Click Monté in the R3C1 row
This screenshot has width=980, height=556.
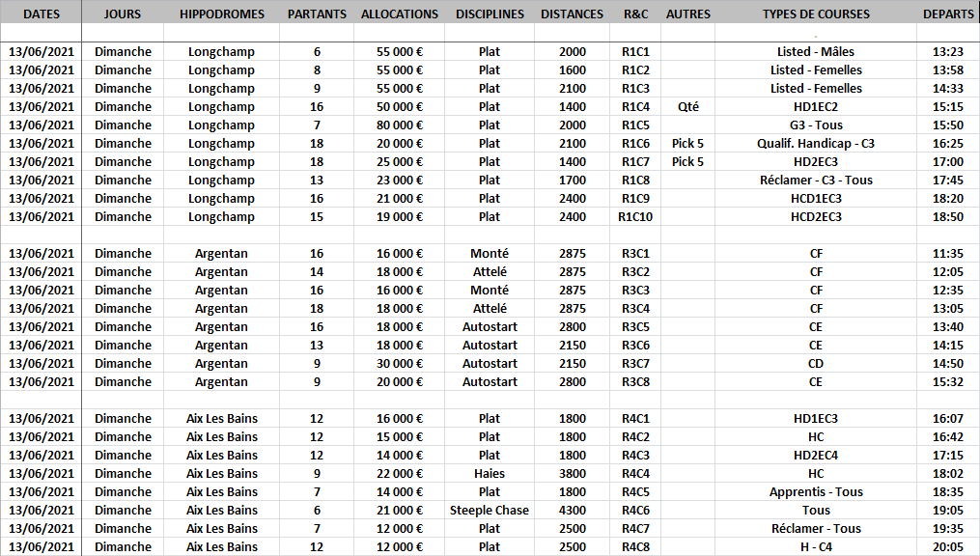point(490,254)
